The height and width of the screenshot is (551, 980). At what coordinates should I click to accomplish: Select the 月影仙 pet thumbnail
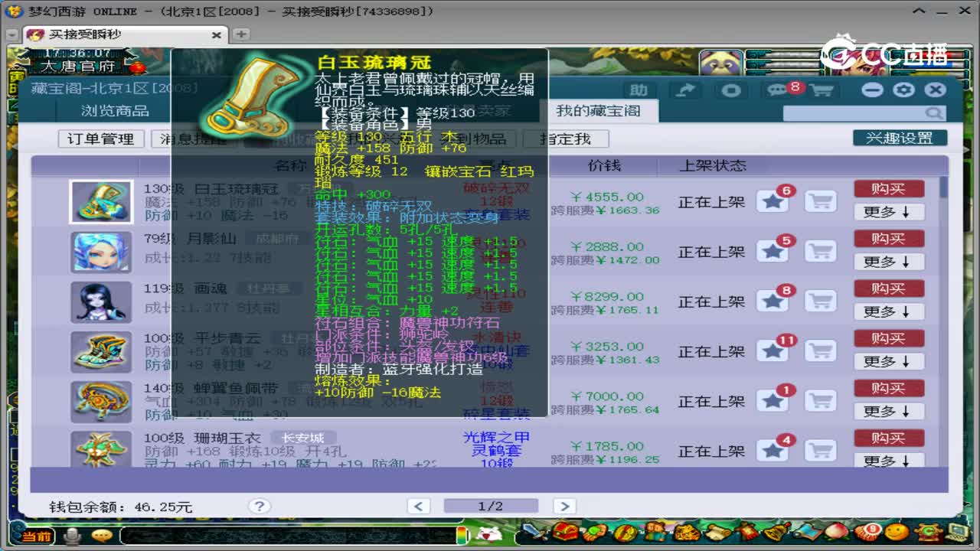point(101,252)
